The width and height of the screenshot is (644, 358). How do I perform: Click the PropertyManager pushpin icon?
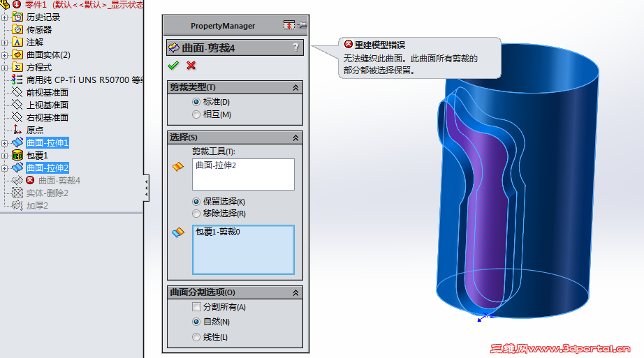(x=302, y=25)
